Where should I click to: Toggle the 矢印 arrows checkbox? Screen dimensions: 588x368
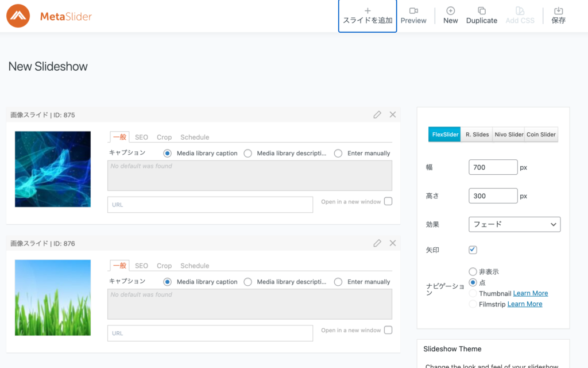[x=473, y=250]
